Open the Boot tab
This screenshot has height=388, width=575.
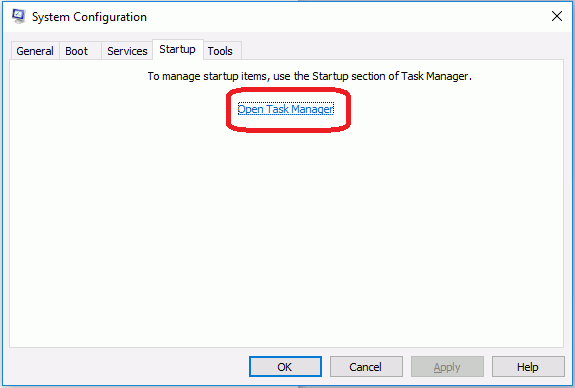point(77,51)
